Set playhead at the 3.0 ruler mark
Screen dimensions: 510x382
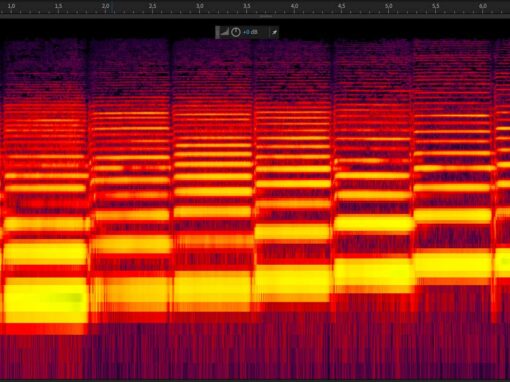(x=200, y=6)
